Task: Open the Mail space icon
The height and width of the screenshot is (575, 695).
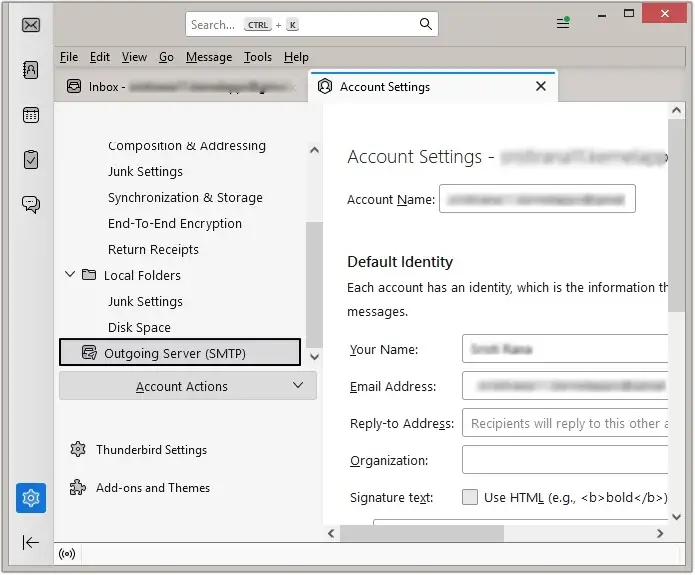Action: click(31, 25)
